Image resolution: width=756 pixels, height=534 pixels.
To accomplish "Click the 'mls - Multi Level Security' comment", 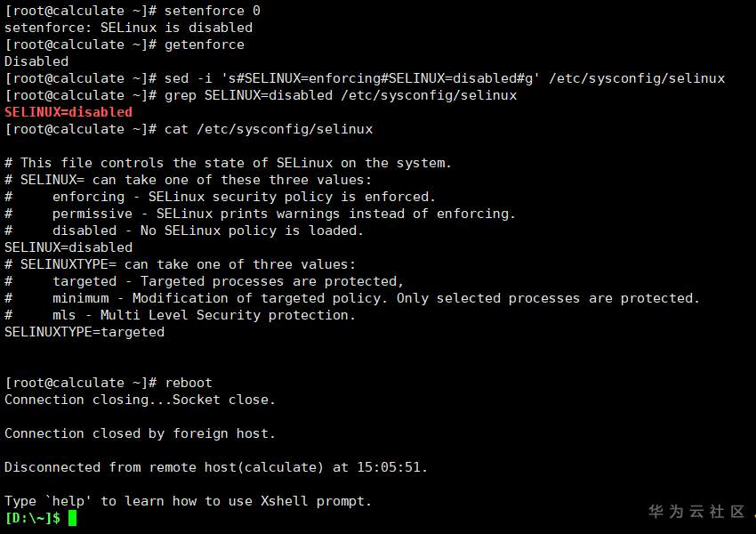I will pyautogui.click(x=203, y=315).
